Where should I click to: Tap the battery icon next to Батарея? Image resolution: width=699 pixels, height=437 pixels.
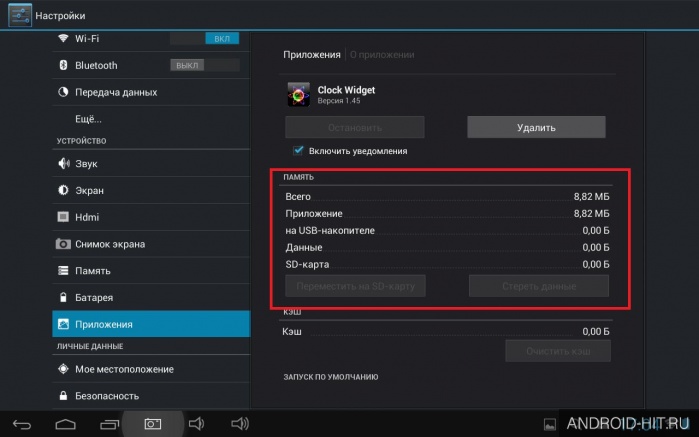(63, 297)
